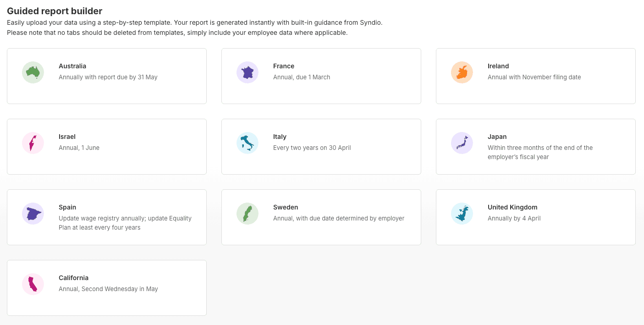Click the teal Italy map icon
Screen dimensions: 644x325
pyautogui.click(x=248, y=143)
